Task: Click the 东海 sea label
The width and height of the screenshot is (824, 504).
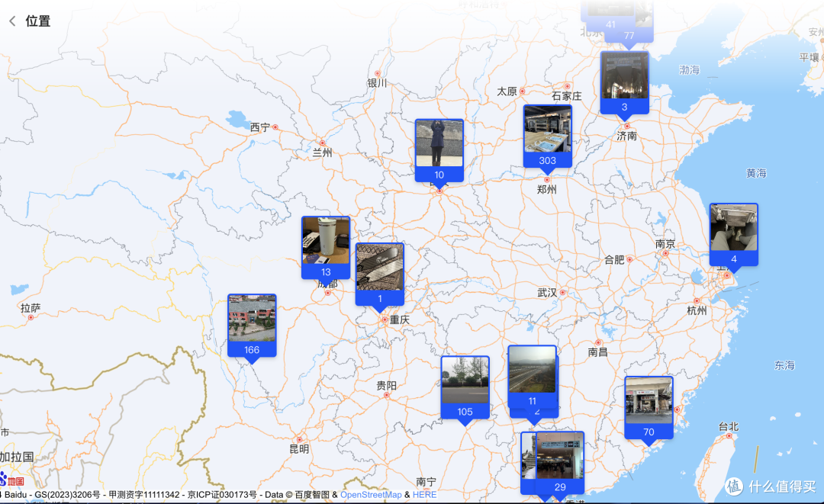Action: (784, 365)
